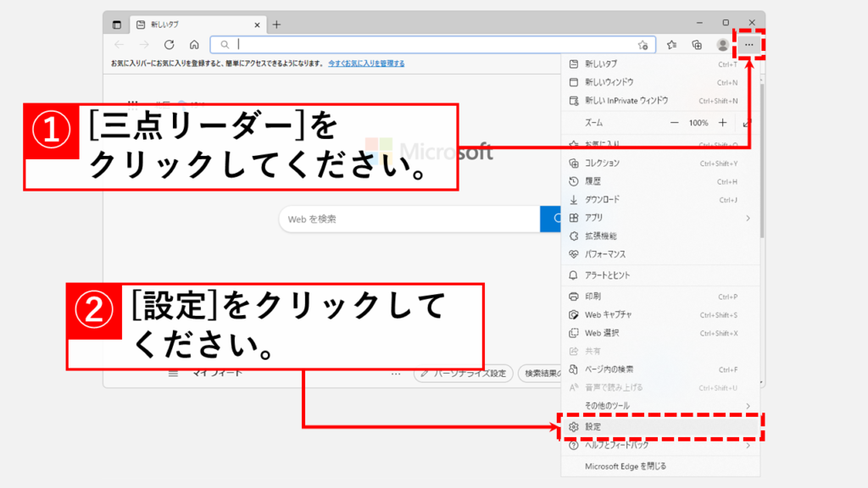Click inside the address bar field

tap(424, 45)
